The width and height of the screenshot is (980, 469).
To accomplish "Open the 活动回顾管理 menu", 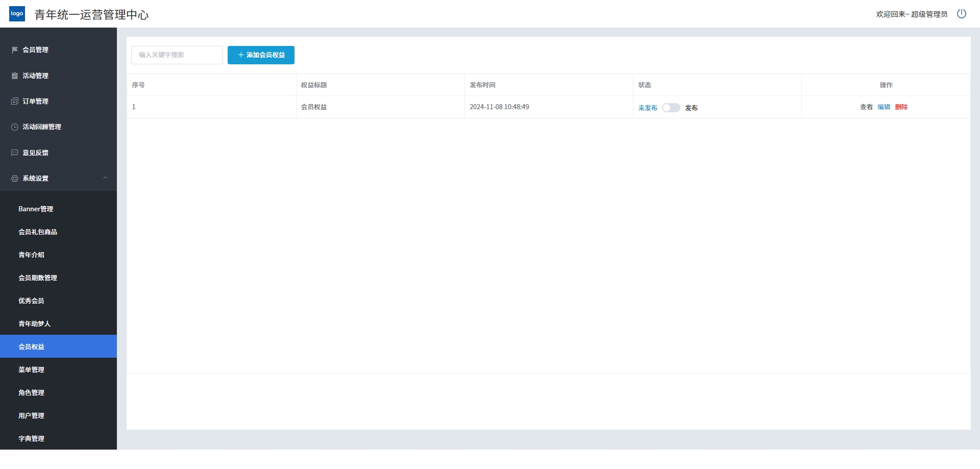I will click(58, 127).
